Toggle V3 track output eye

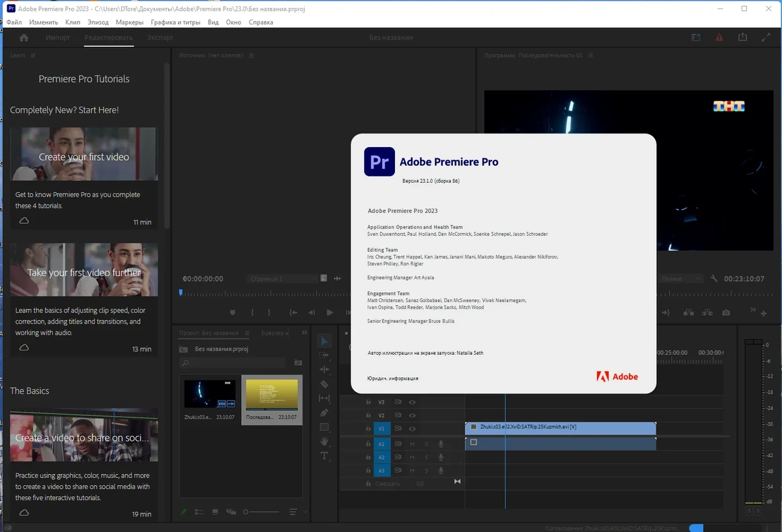pos(412,402)
